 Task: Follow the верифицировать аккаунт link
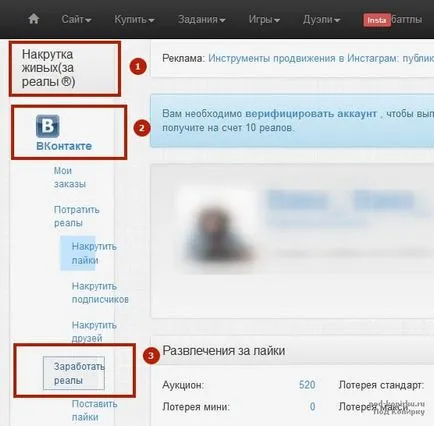click(x=311, y=114)
